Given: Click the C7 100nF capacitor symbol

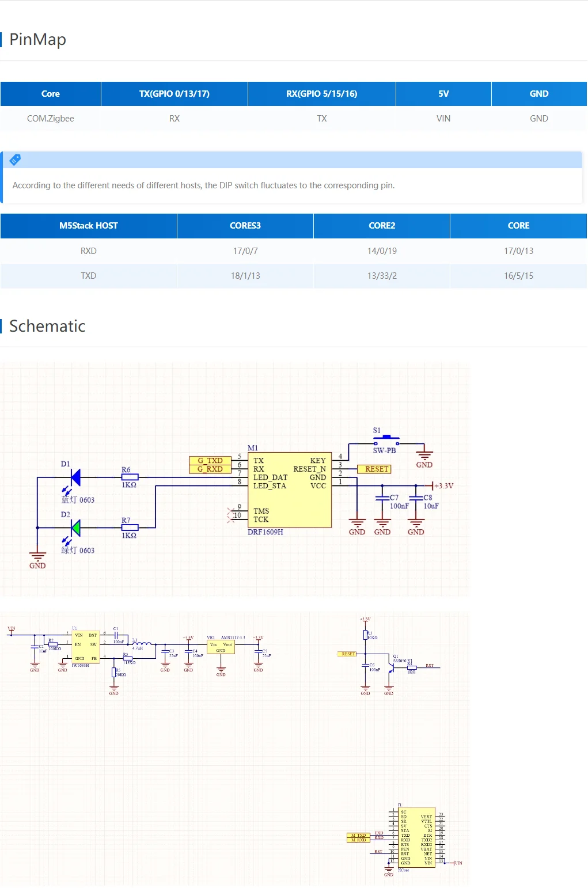Looking at the screenshot, I should 382,499.
